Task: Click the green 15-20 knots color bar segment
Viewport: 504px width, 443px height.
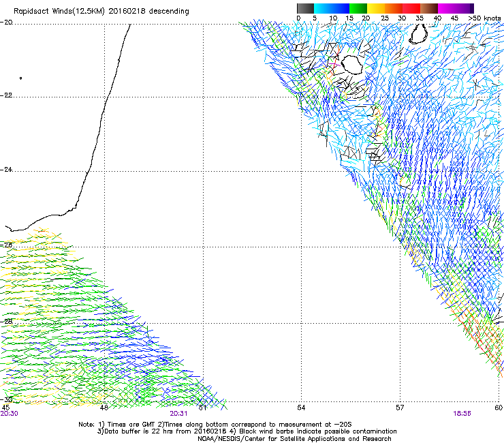Action: coord(358,8)
